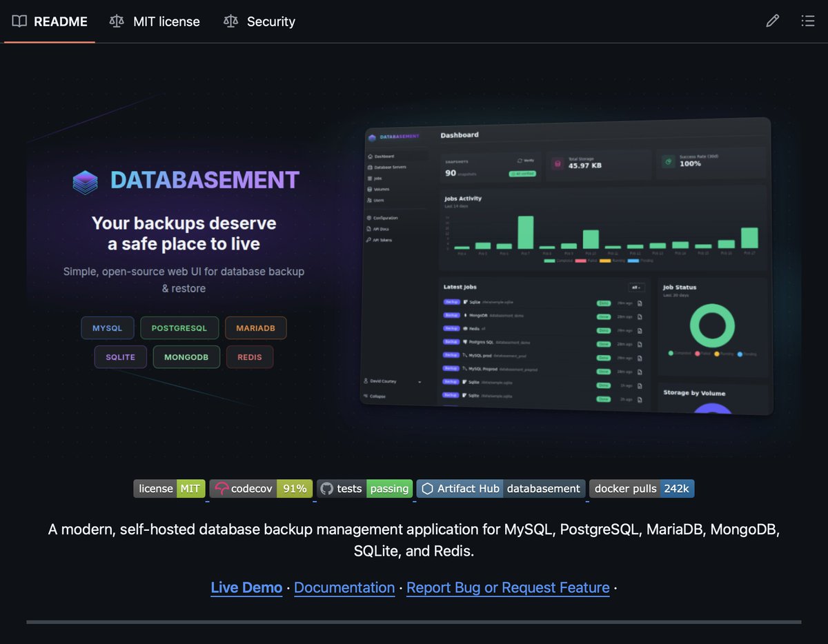Click the DATABASEMENT logo in the banner

186,181
